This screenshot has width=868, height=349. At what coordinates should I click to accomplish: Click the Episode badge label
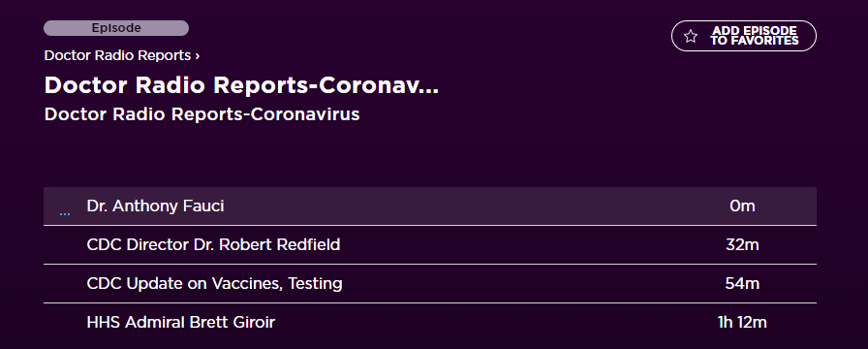pyautogui.click(x=116, y=28)
